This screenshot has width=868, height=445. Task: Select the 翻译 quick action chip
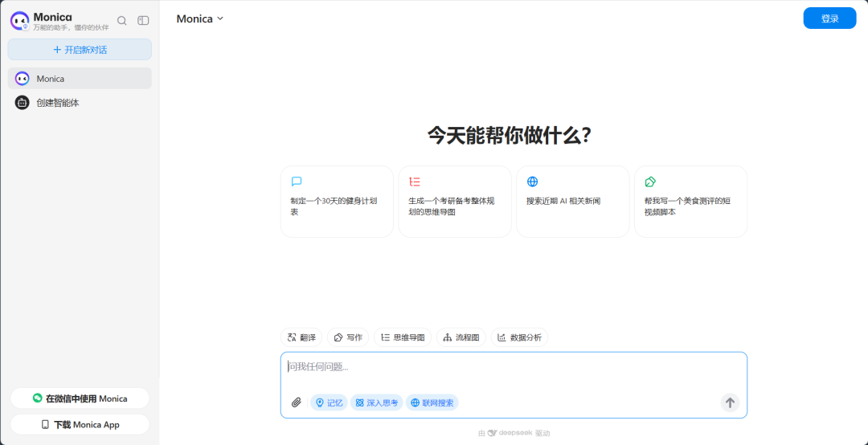coord(301,337)
